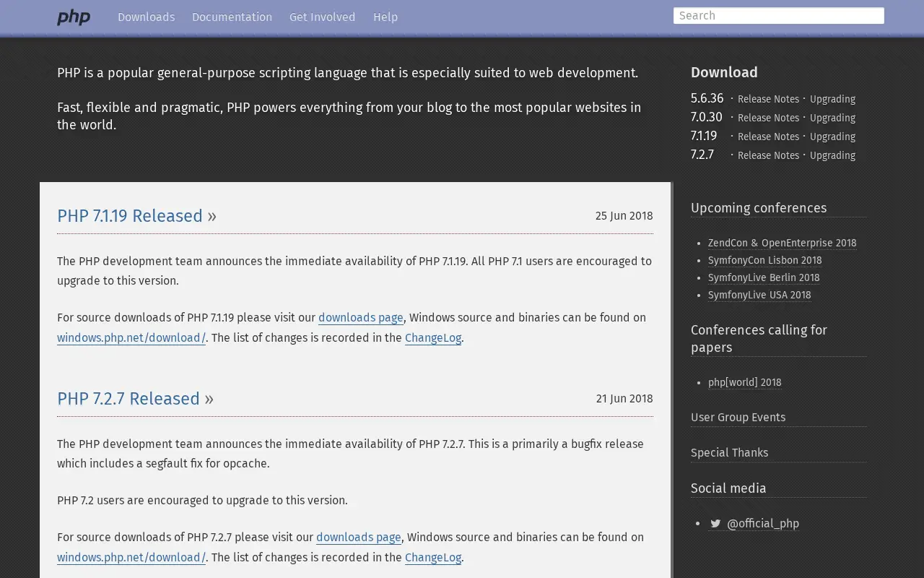View Release Notes for 7.1.19
The height and width of the screenshot is (578, 924).
768,137
